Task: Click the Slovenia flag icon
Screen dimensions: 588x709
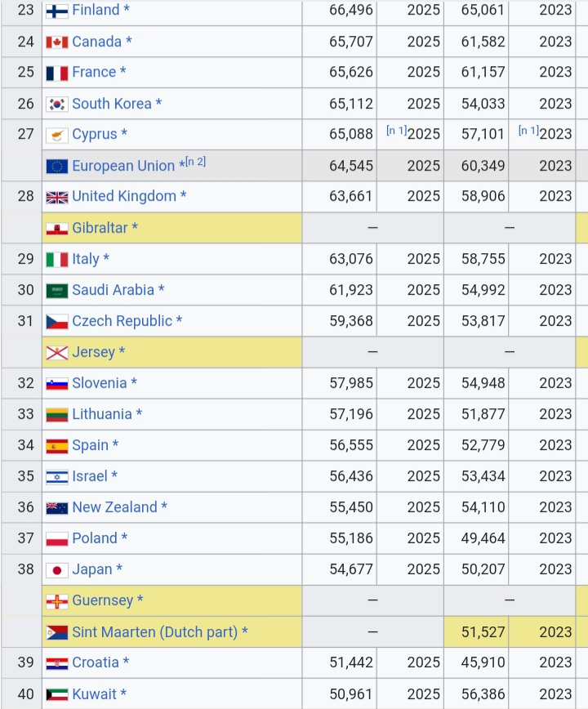Action: [57, 384]
